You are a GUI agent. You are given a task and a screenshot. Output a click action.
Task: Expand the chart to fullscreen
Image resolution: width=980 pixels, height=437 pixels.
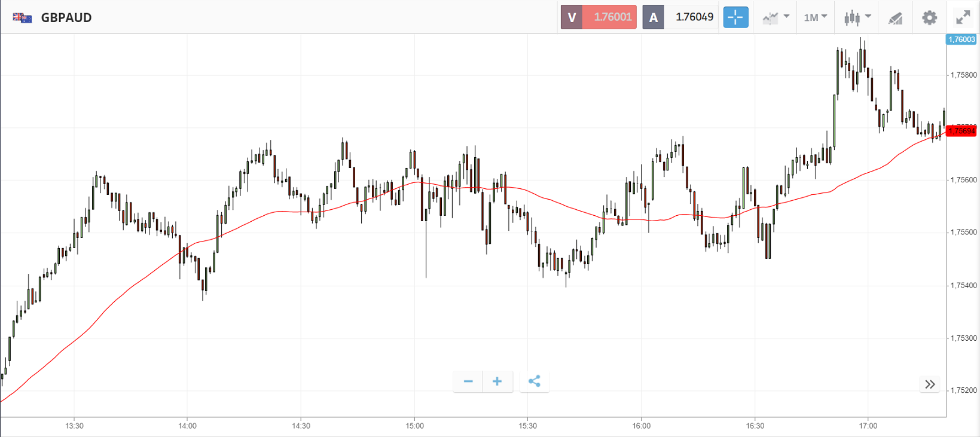click(x=963, y=17)
